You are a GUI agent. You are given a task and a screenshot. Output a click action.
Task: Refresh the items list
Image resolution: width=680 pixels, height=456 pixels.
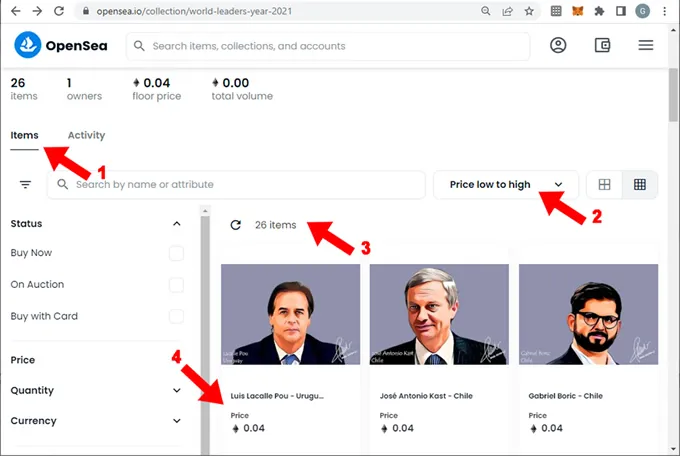[235, 225]
